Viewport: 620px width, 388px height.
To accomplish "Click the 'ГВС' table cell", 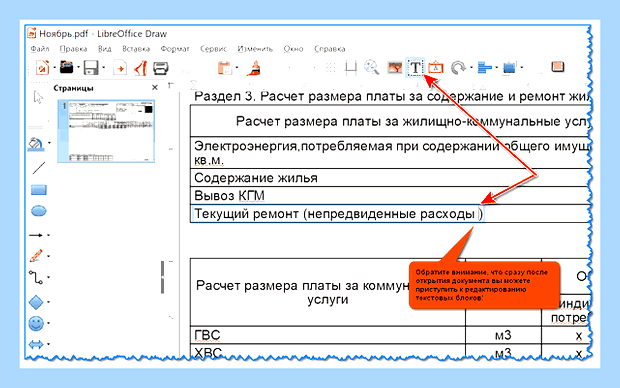I will pos(207,335).
